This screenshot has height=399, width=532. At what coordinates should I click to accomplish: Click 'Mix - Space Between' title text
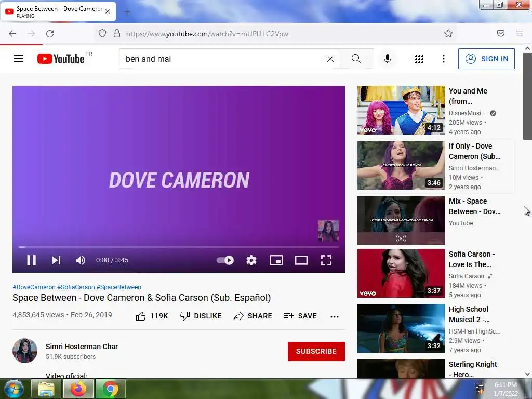coord(474,206)
